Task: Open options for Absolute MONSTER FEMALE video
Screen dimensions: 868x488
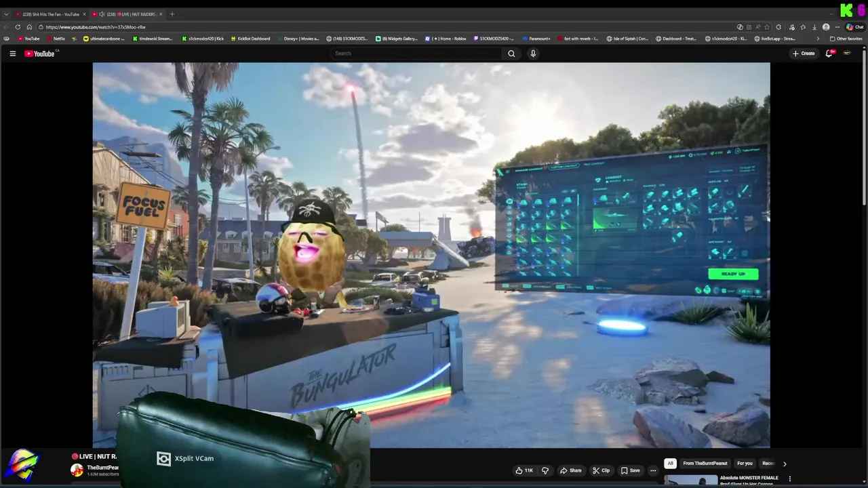Action: click(x=789, y=479)
